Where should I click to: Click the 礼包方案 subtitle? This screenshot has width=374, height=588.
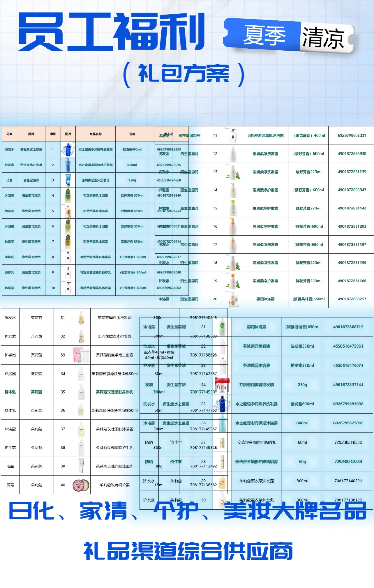(x=184, y=74)
